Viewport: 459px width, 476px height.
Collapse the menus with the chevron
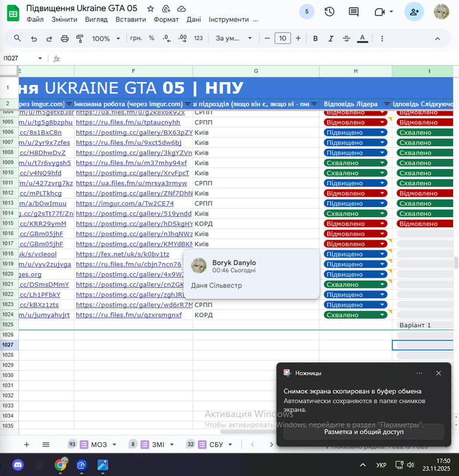point(438,39)
